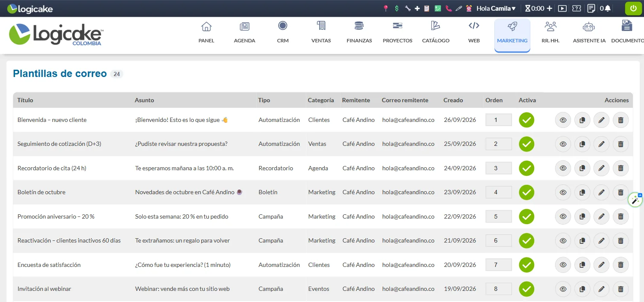
Task: Open the clipboard icon in top bar
Action: [427, 8]
